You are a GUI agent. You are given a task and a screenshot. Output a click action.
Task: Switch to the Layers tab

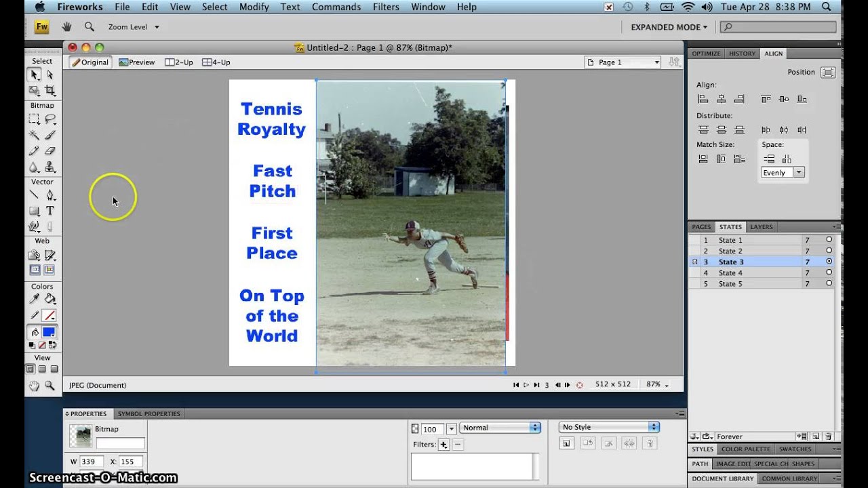click(761, 227)
